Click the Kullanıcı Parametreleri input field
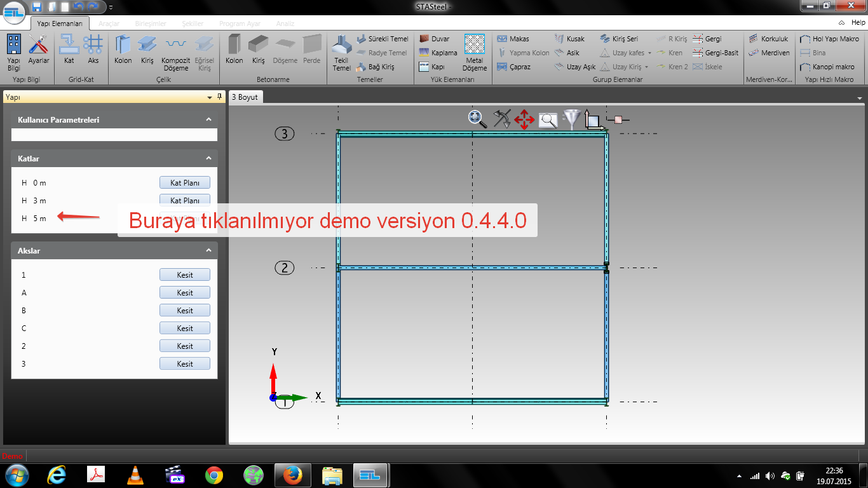The height and width of the screenshot is (488, 868). coord(114,135)
